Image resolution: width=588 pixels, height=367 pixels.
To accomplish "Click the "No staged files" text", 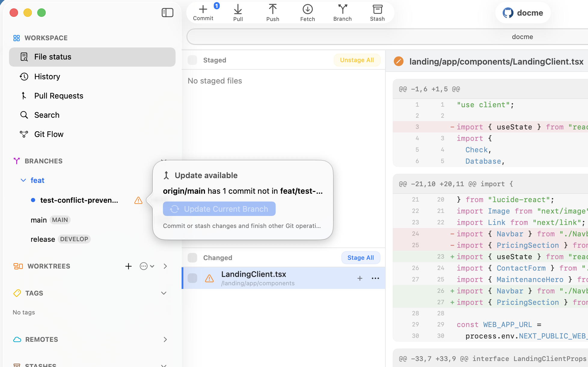I will coord(215,81).
